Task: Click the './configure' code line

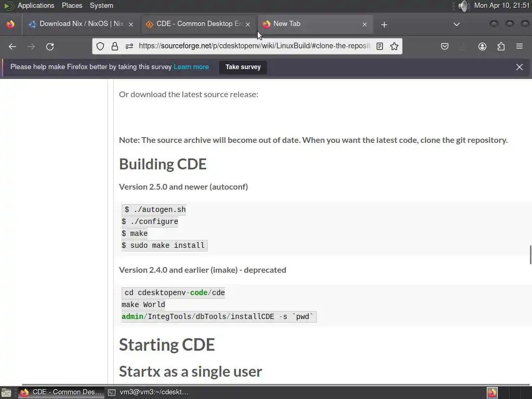Action: click(150, 221)
